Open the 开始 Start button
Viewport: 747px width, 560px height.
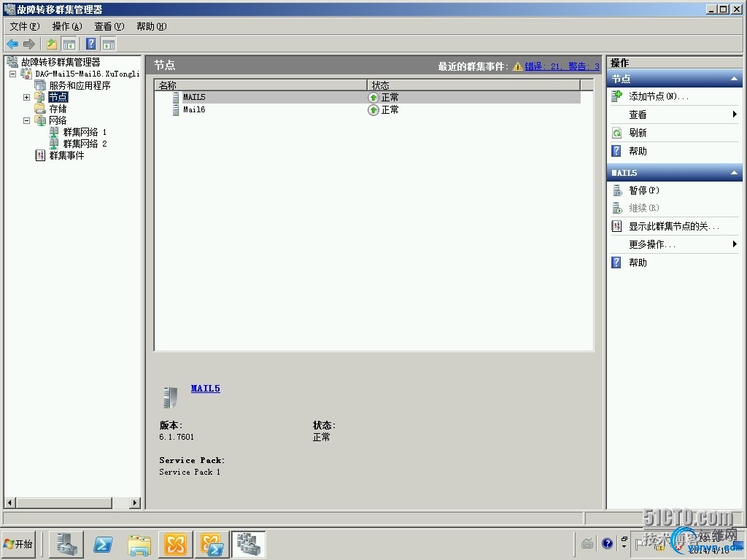[x=18, y=544]
